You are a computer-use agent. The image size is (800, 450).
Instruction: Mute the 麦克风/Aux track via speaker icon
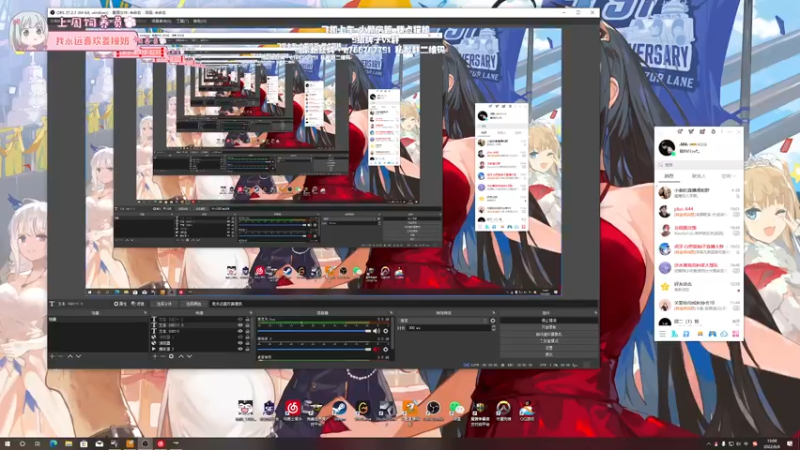pyautogui.click(x=377, y=331)
